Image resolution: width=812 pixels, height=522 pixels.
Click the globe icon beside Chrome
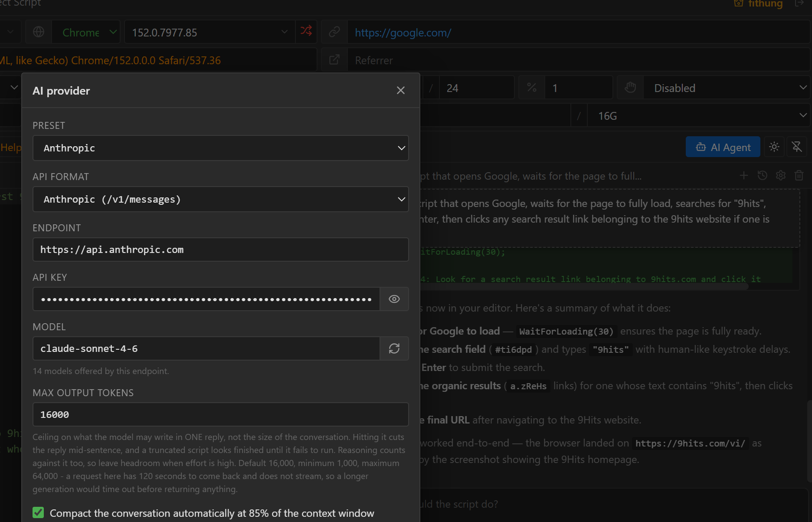pyautogui.click(x=39, y=32)
